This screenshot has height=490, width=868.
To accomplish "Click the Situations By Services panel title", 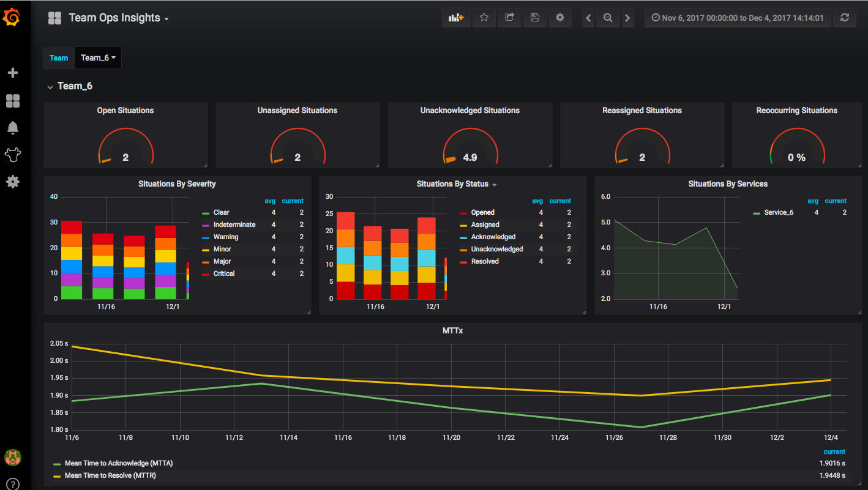I will pos(728,184).
